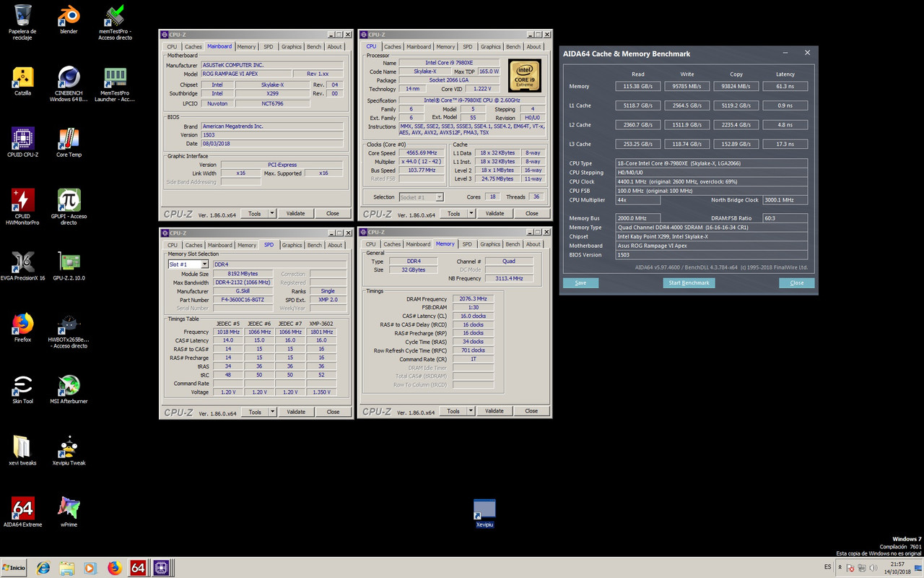Click the L3 Cache latency 17.3 ns field
The height and width of the screenshot is (578, 924).
point(785,144)
